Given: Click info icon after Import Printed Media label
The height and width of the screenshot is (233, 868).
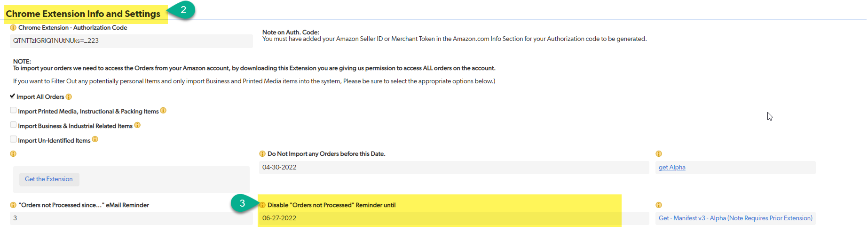Looking at the screenshot, I should [163, 111].
